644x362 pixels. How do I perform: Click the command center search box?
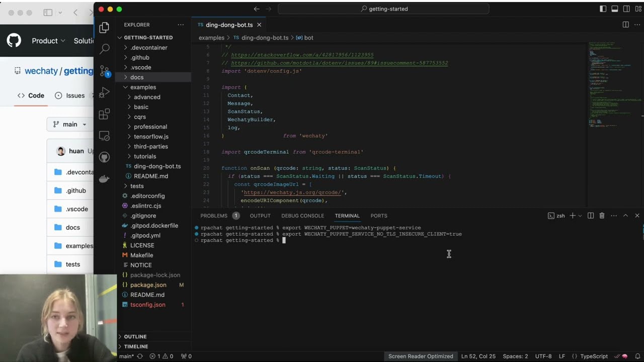click(383, 9)
